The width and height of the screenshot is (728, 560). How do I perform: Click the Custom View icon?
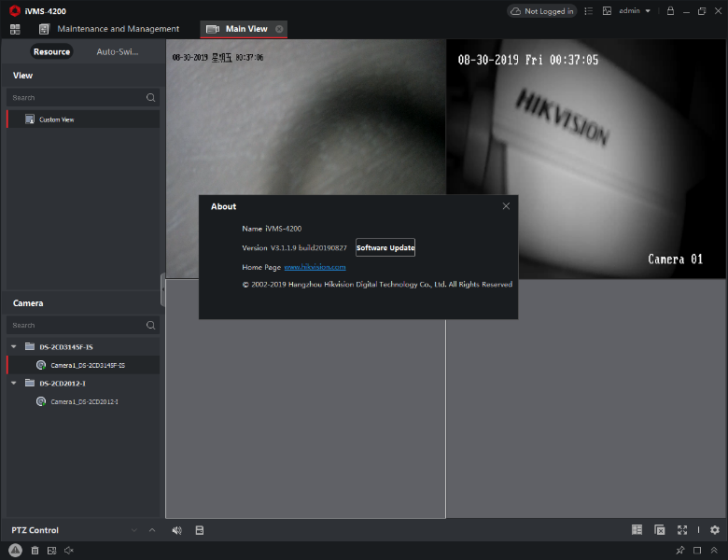[x=30, y=119]
